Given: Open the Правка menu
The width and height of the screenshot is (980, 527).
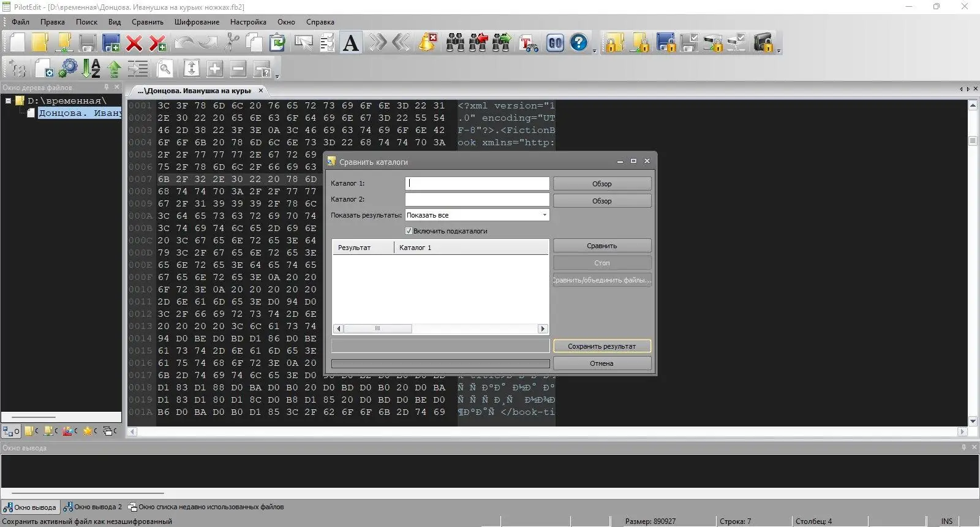Looking at the screenshot, I should pos(53,22).
